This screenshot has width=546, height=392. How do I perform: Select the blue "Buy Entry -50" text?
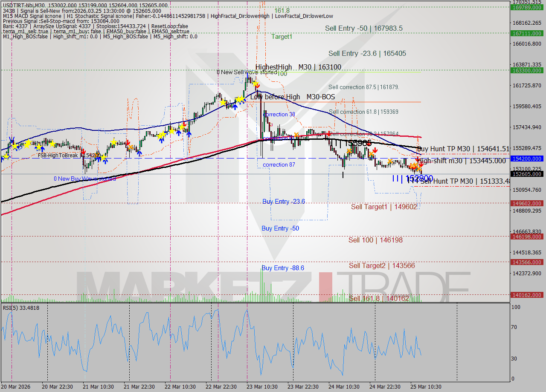click(280, 228)
